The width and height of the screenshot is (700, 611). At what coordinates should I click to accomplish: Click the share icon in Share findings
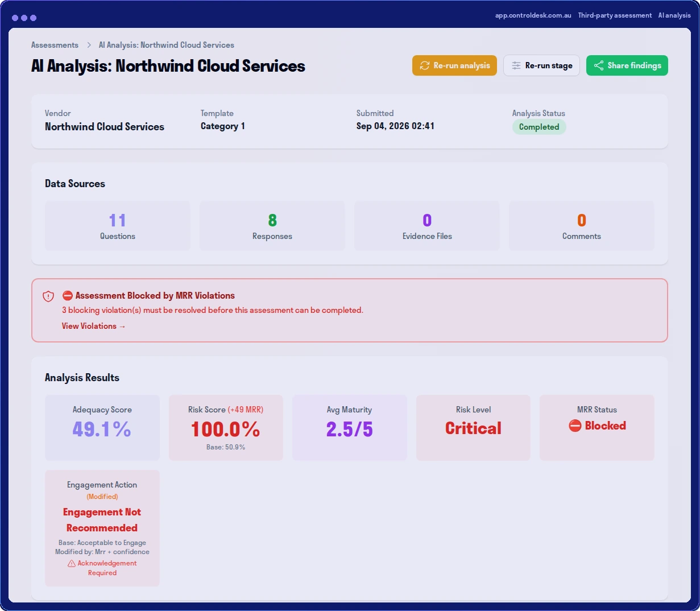(598, 65)
